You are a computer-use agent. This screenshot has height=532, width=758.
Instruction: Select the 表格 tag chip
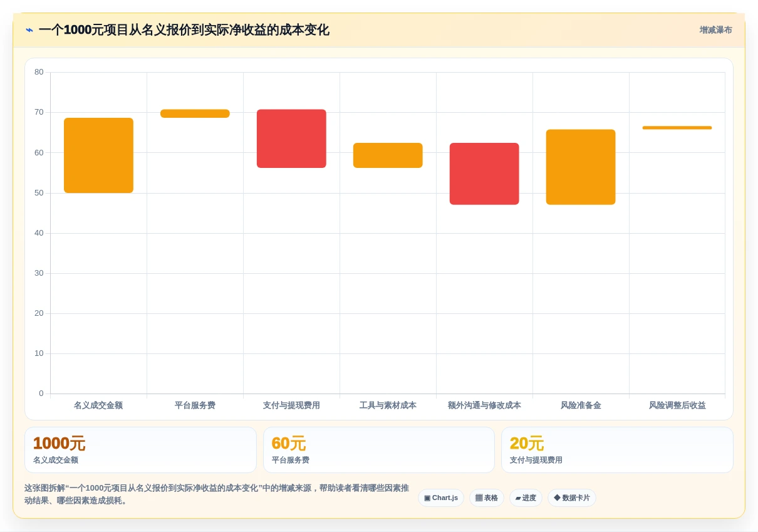pos(487,498)
